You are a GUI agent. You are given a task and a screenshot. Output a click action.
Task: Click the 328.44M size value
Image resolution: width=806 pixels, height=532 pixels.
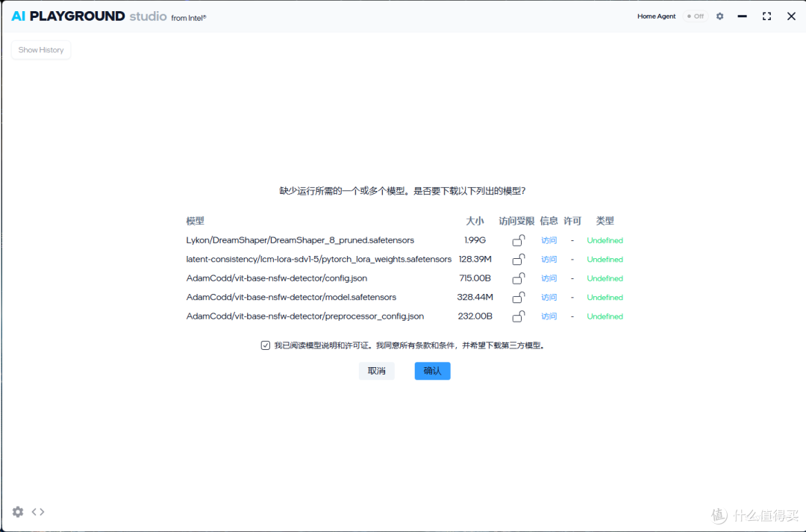click(475, 297)
